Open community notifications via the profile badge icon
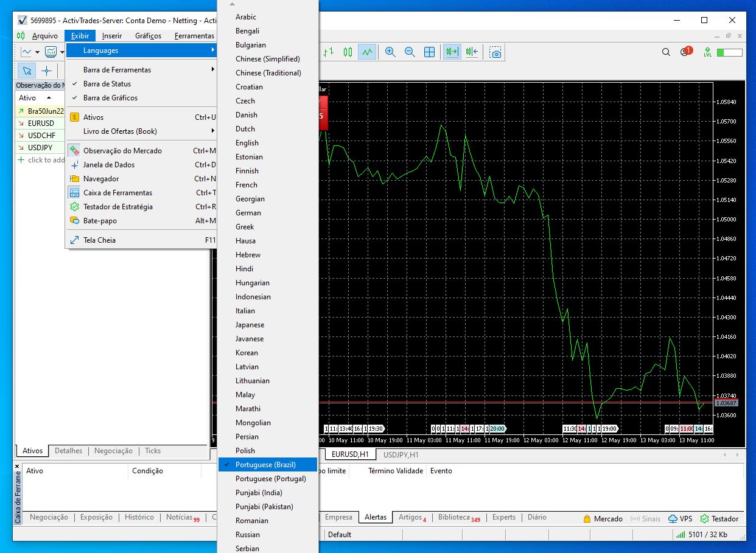 (685, 52)
